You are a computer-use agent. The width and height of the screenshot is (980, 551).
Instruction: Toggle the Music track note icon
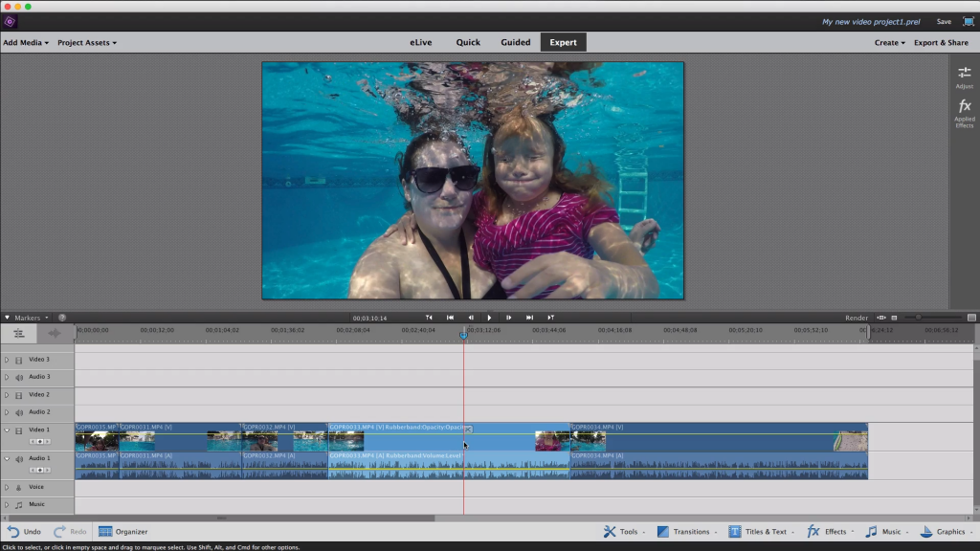coord(19,505)
